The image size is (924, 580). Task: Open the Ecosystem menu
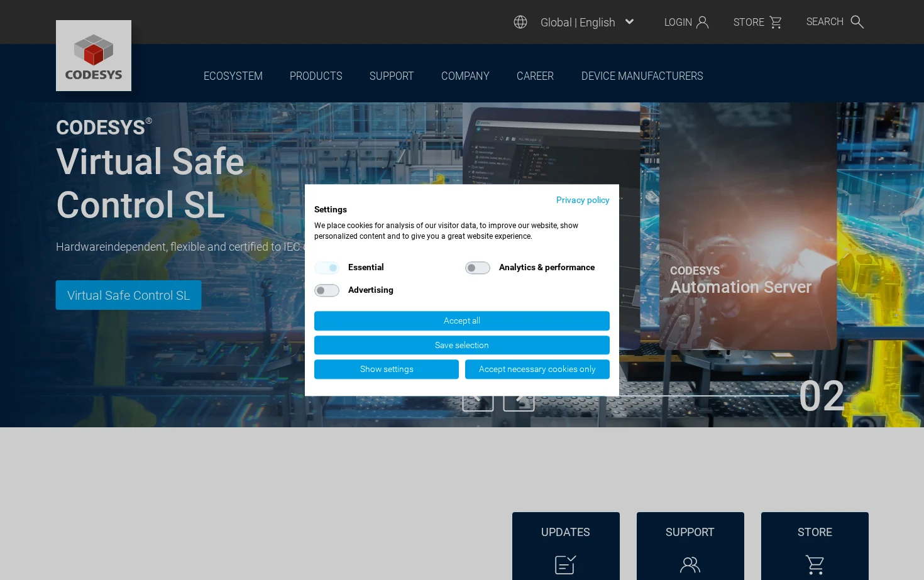(x=233, y=76)
